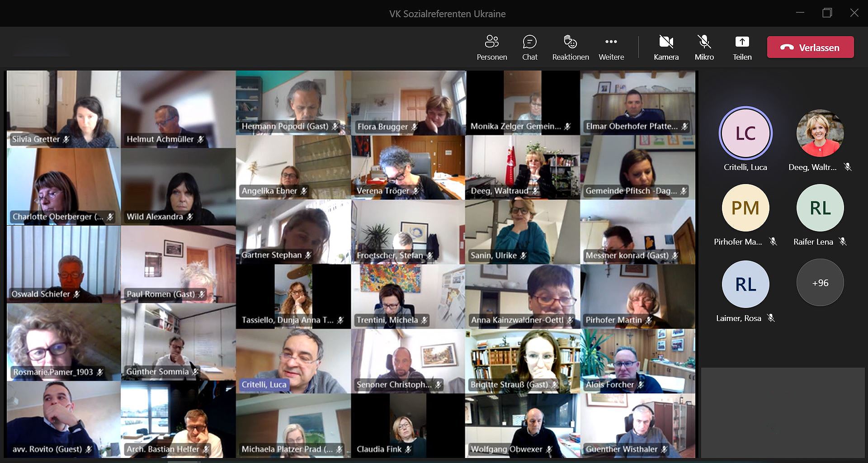868x463 pixels.
Task: Expand the Weitere more options menu
Action: tap(611, 47)
